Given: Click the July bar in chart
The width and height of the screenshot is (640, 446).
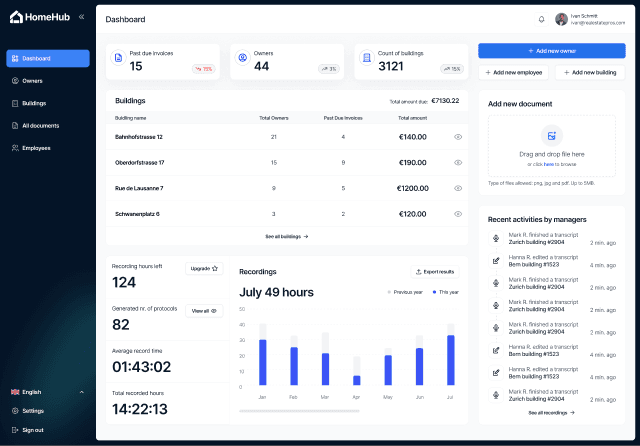Looking at the screenshot, I should pos(451,360).
